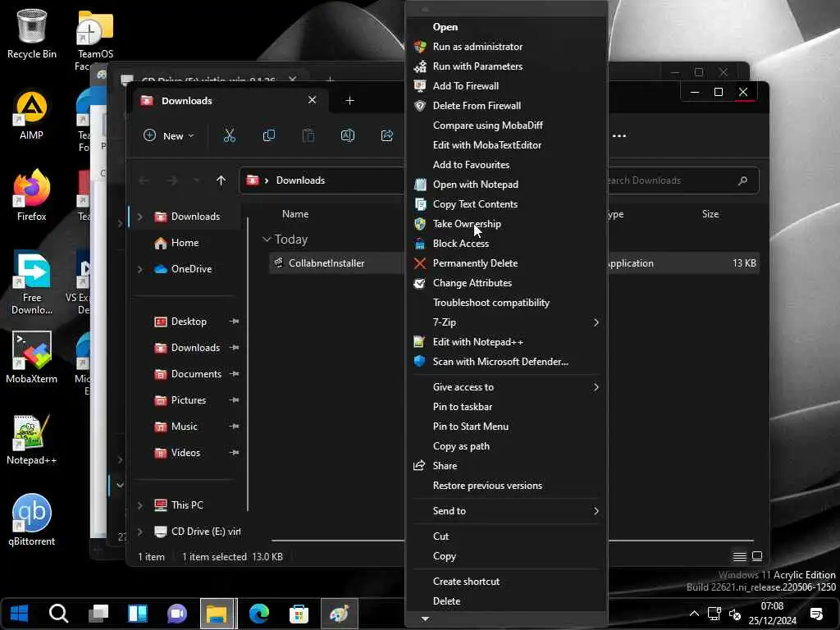840x630 pixels.
Task: Select Copy as path
Action: (x=506, y=446)
